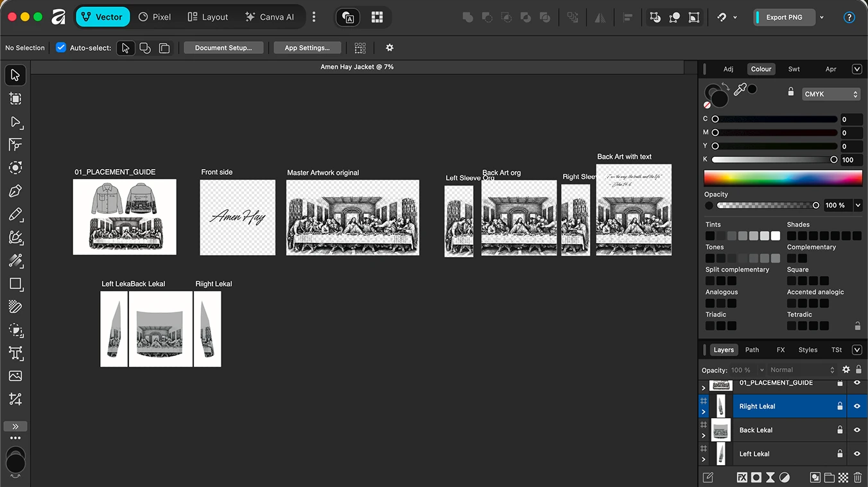Screen dimensions: 868x487
Task: Select the Corner tool
Action: pos(15,145)
